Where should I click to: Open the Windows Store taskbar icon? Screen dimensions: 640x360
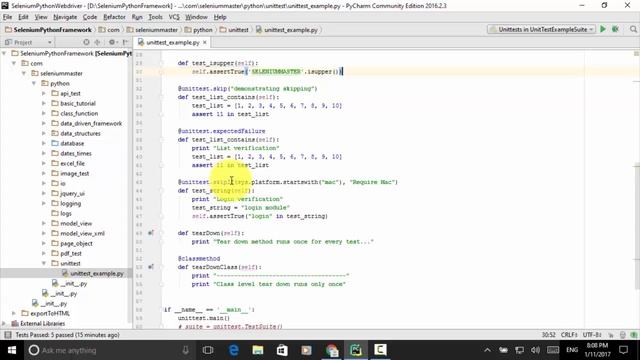click(282, 350)
